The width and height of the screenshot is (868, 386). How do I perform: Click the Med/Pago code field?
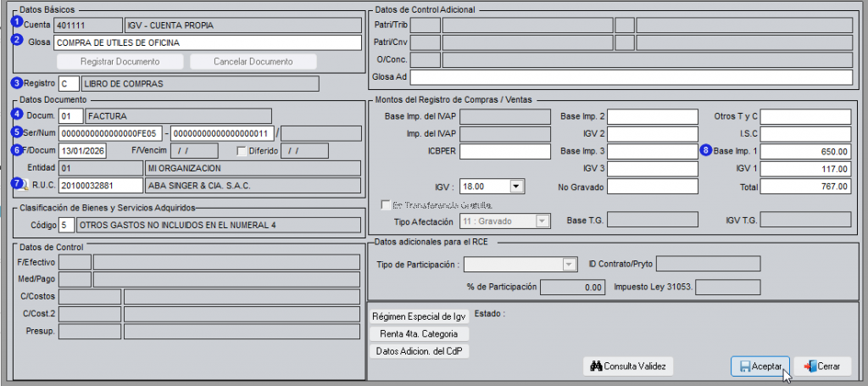point(75,280)
